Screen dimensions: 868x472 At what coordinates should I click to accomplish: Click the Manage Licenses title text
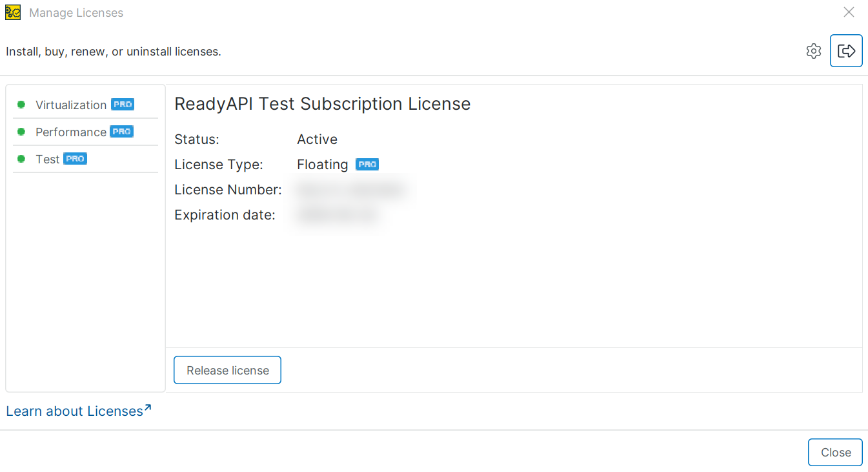pos(76,13)
